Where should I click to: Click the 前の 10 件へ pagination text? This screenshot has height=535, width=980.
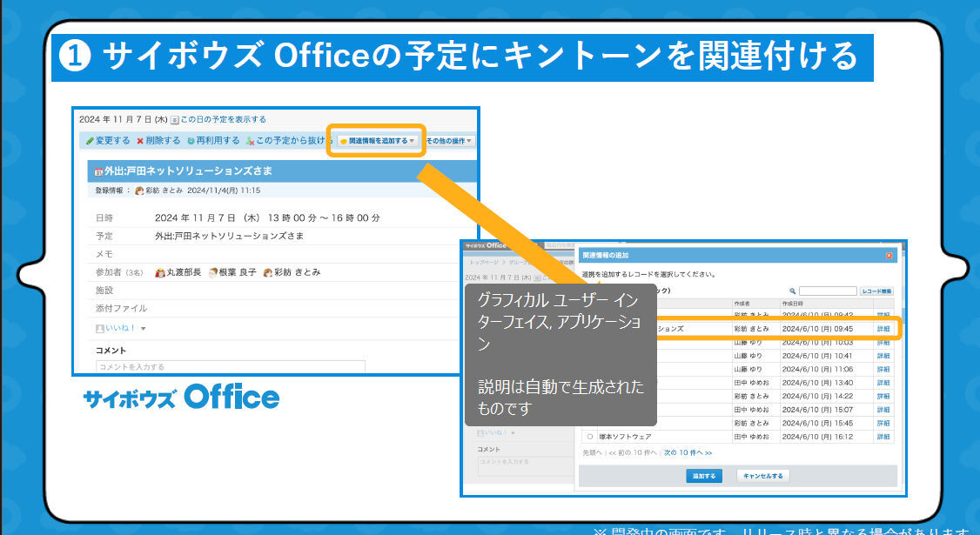pos(633,452)
